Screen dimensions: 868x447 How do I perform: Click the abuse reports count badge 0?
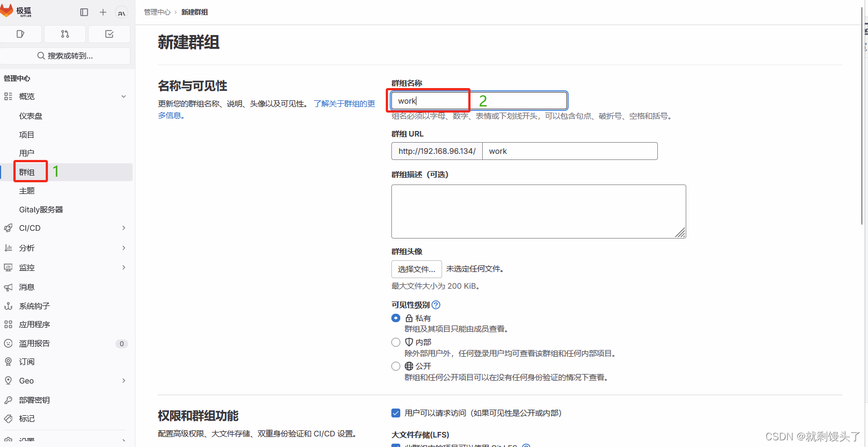click(x=122, y=344)
